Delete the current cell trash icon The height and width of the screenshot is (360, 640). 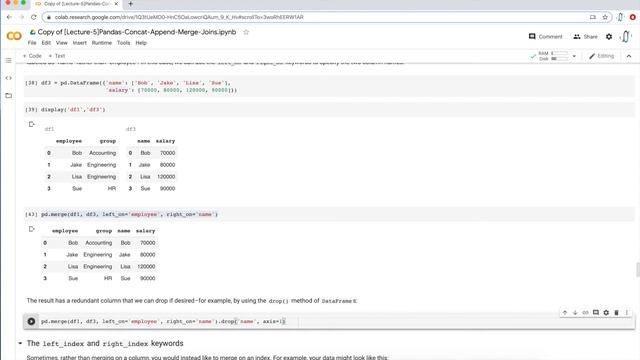click(x=616, y=313)
